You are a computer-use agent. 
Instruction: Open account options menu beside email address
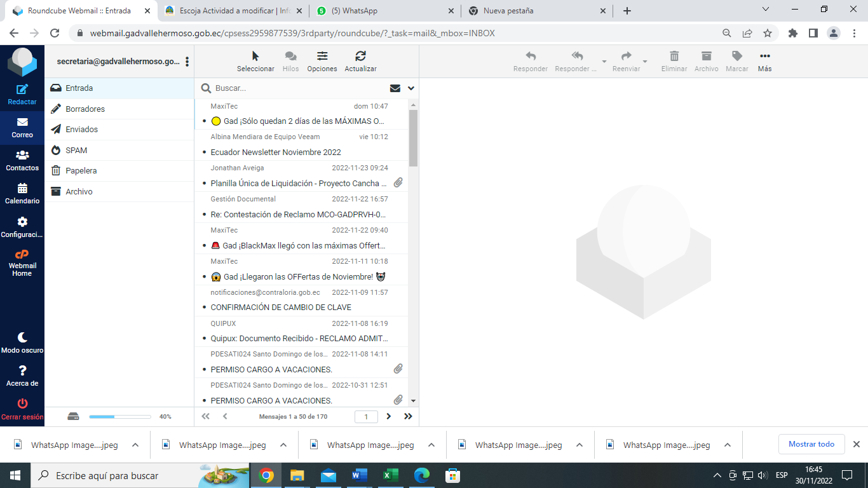[x=187, y=62]
